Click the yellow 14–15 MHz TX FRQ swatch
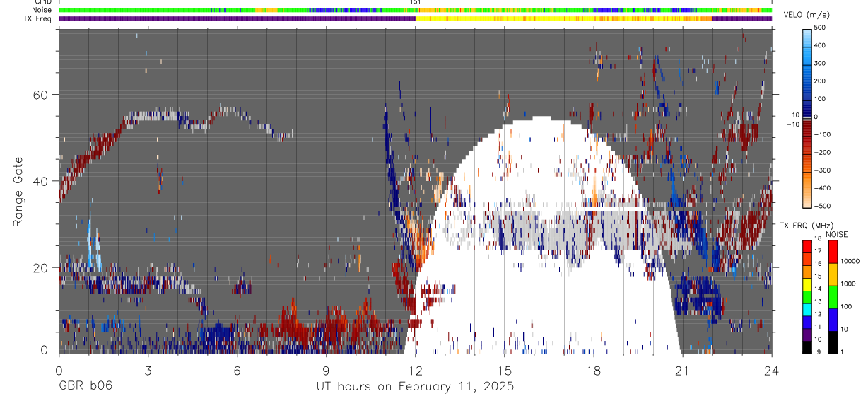 (807, 284)
